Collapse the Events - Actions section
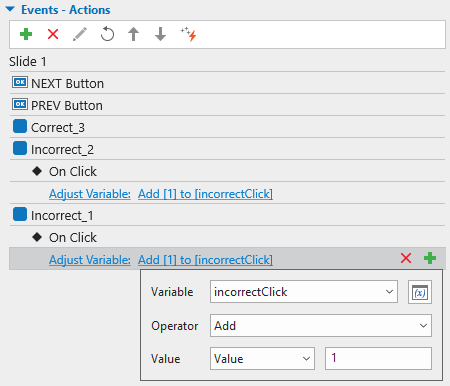Image resolution: width=450 pixels, height=386 pixels. 10,9
